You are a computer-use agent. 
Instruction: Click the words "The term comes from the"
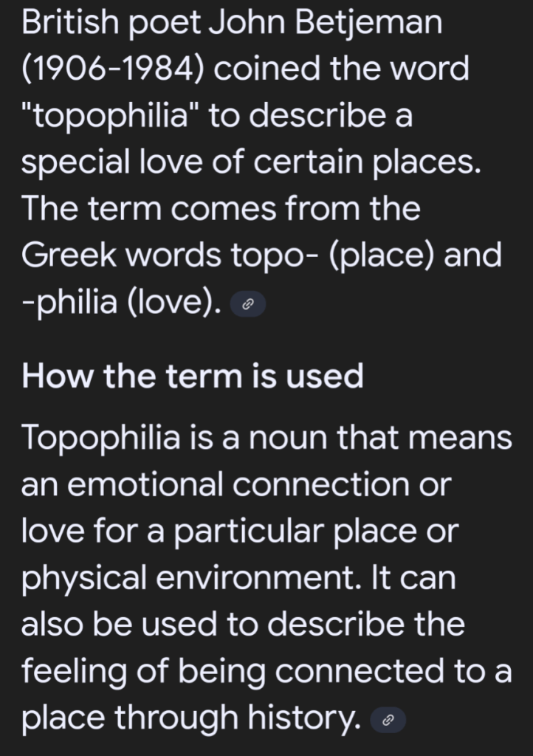click(x=220, y=210)
